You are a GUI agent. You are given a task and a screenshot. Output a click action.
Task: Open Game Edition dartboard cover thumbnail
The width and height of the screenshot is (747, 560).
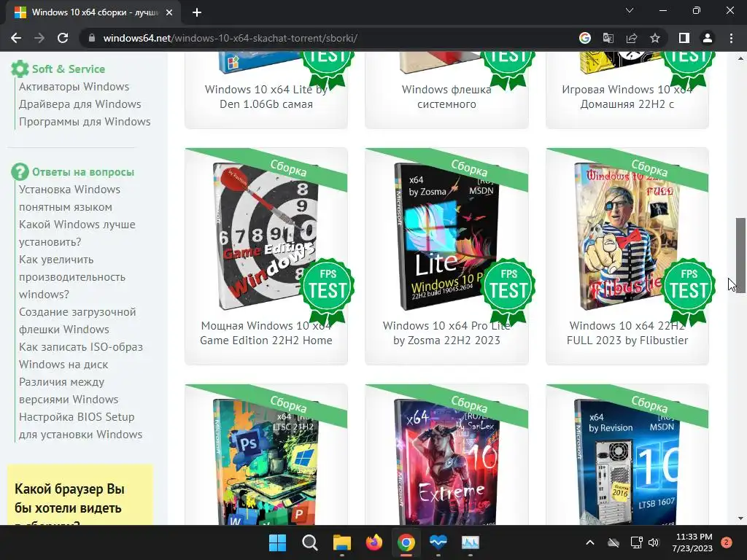(x=265, y=236)
